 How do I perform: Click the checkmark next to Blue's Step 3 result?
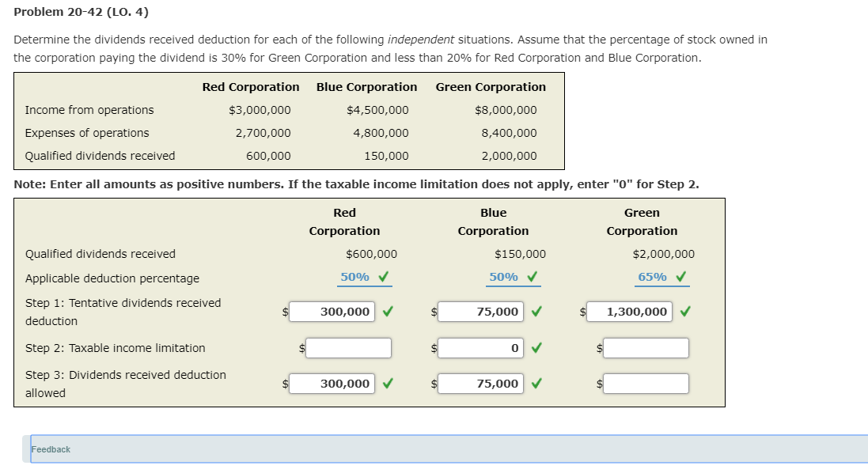coord(535,384)
